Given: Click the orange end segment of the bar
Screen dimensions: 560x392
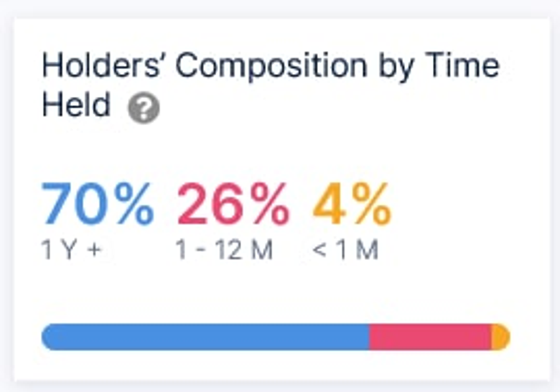Looking at the screenshot, I should click(501, 337).
